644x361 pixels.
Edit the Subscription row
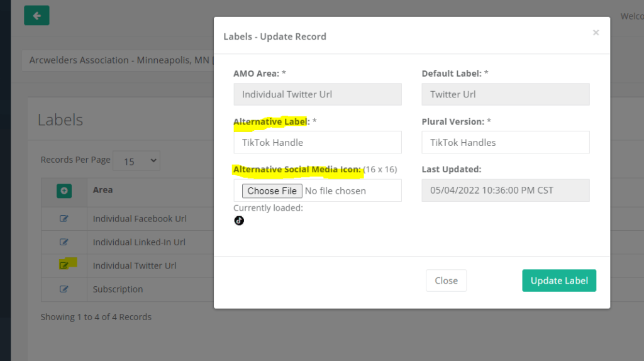click(64, 289)
